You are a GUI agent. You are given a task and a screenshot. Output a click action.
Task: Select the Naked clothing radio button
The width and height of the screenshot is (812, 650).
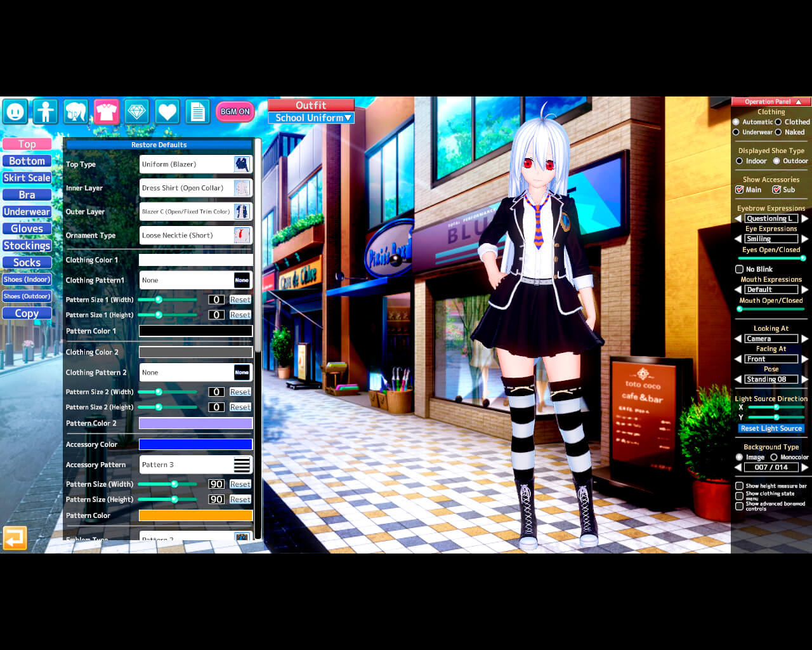click(x=778, y=132)
